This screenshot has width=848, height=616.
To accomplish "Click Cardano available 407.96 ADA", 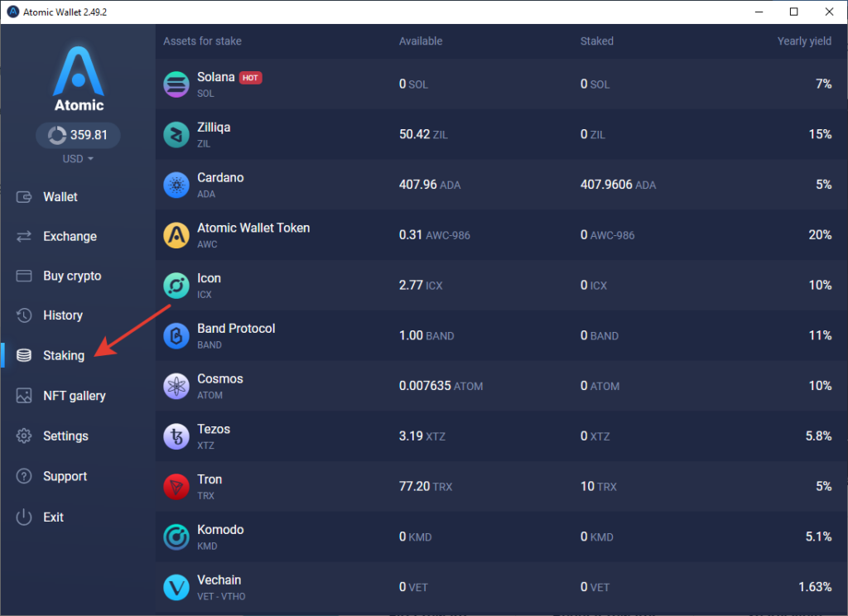I will pyautogui.click(x=430, y=185).
